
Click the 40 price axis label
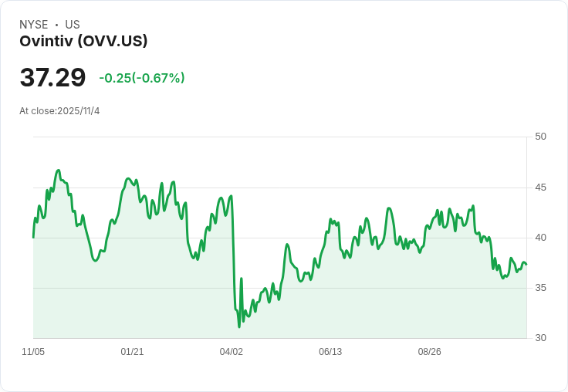coord(540,238)
